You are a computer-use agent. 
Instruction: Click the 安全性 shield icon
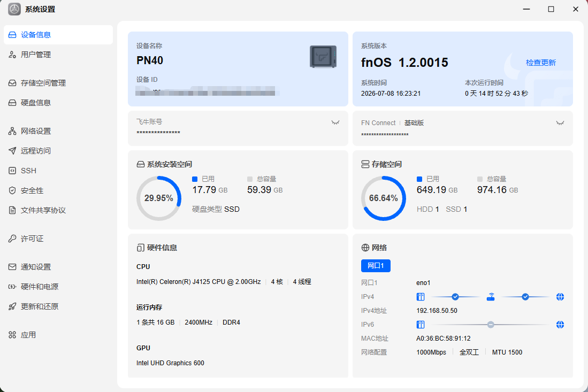coord(12,190)
